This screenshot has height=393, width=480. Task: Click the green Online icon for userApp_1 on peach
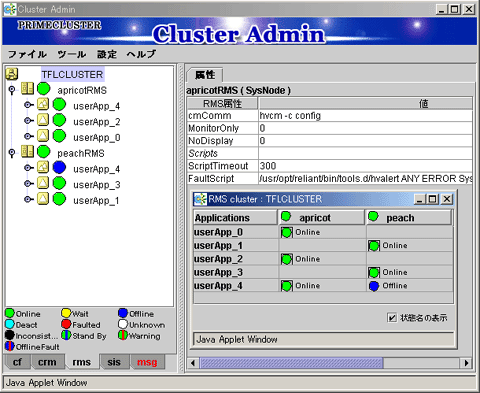[x=374, y=246]
